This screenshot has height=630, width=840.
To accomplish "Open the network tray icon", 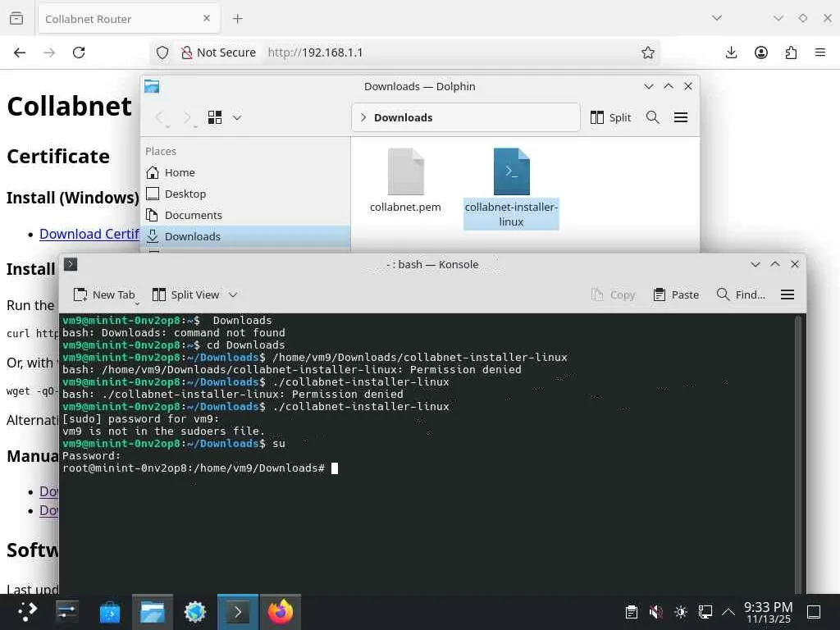I will coord(705,612).
